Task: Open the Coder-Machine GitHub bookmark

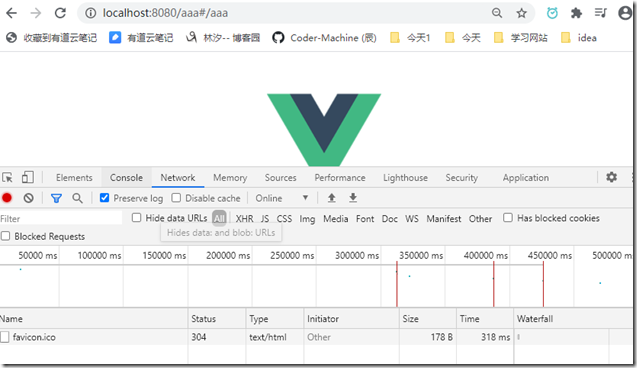Action: [x=324, y=38]
